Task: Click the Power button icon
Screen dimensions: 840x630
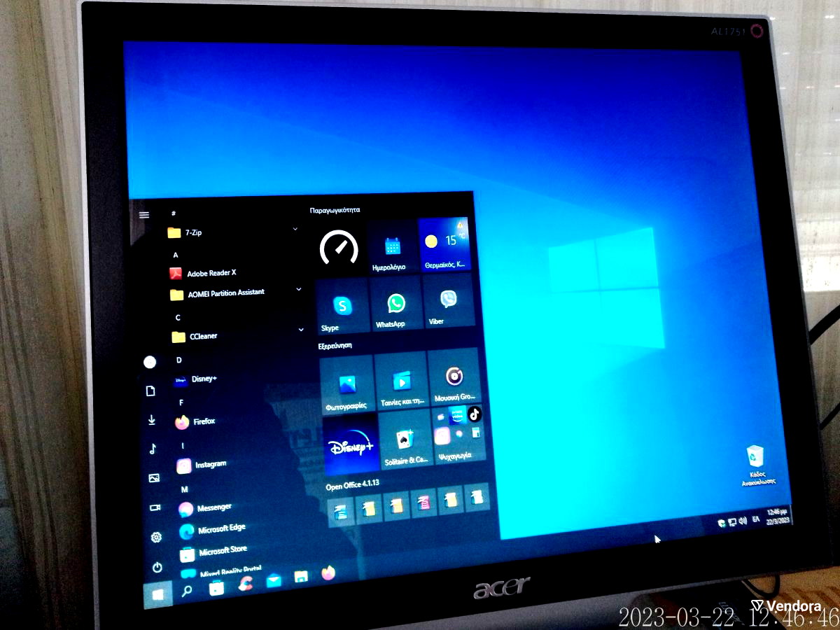Action: (x=157, y=566)
